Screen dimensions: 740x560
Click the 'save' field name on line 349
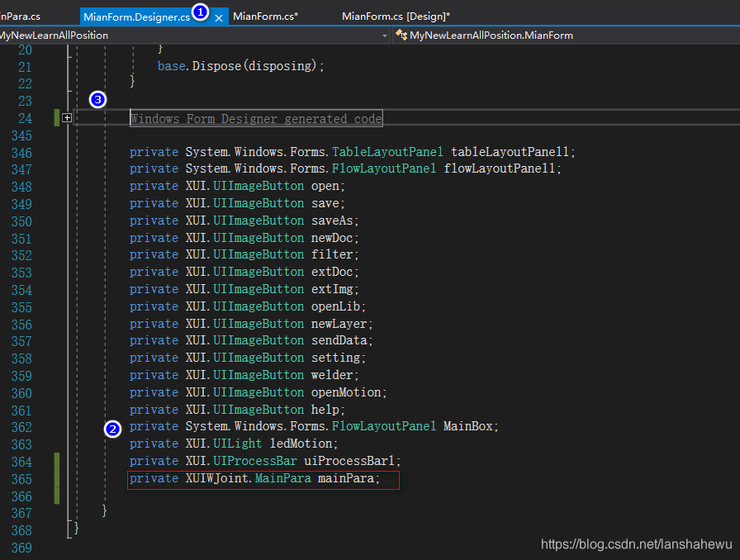click(325, 203)
